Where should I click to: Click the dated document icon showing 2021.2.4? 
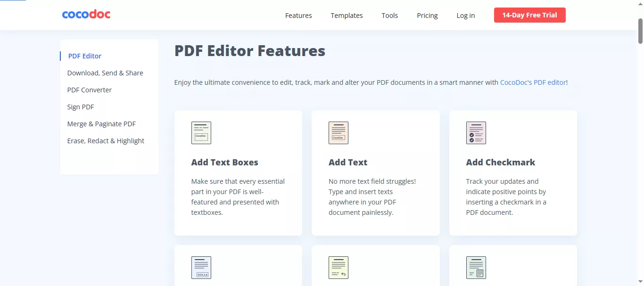point(201,267)
